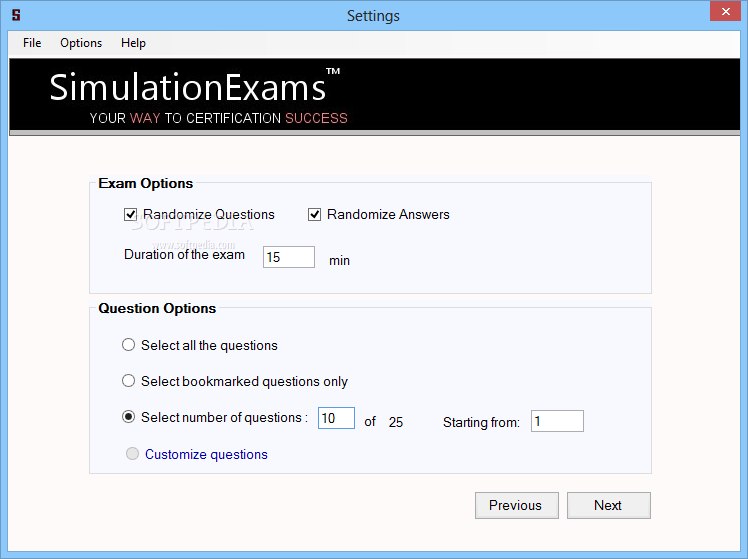Click the 'Starting from:' label
This screenshot has width=748, height=559.
point(481,423)
